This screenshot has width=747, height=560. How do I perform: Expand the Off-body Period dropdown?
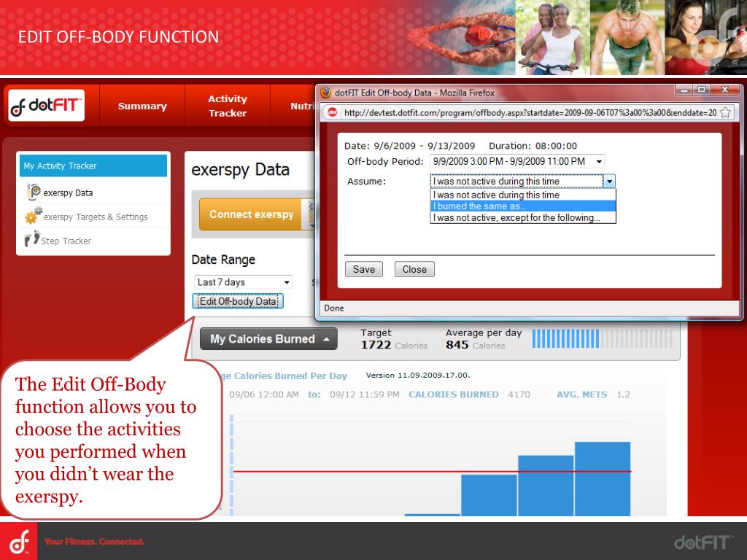[517, 161]
